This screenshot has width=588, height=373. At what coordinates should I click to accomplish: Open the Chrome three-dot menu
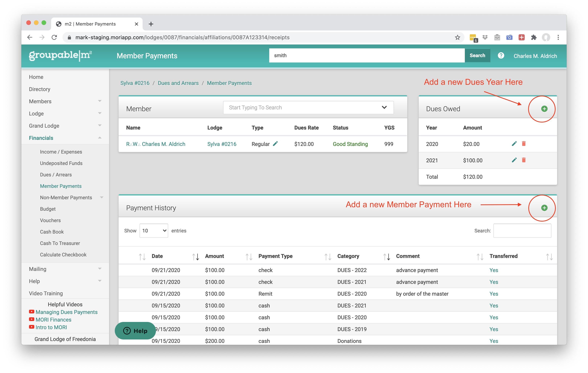[558, 37]
